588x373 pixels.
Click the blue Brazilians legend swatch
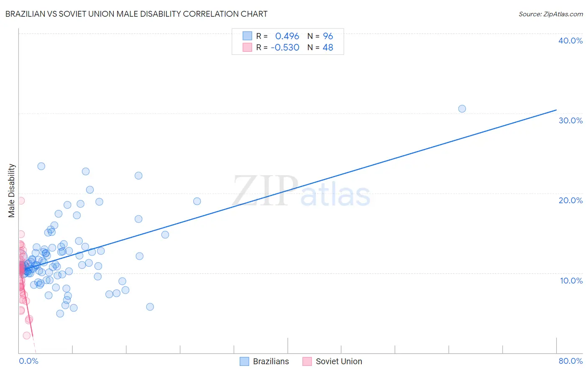244,361
